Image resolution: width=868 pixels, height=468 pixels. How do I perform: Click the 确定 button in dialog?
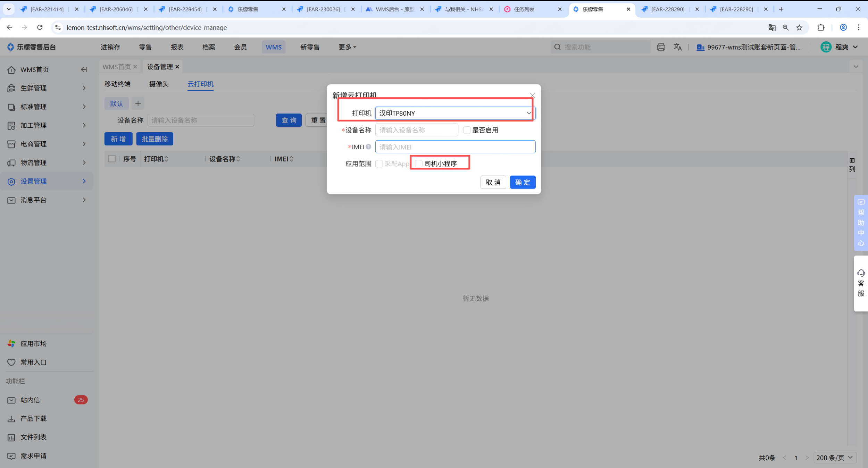point(522,182)
